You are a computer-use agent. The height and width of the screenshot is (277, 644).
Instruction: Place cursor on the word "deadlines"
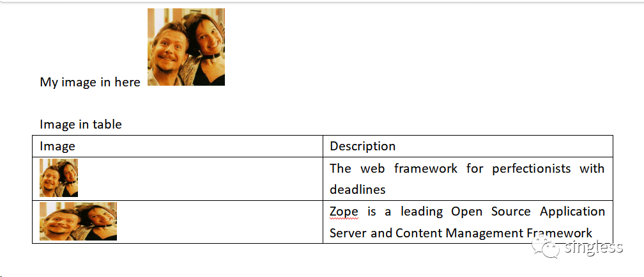coord(358,189)
